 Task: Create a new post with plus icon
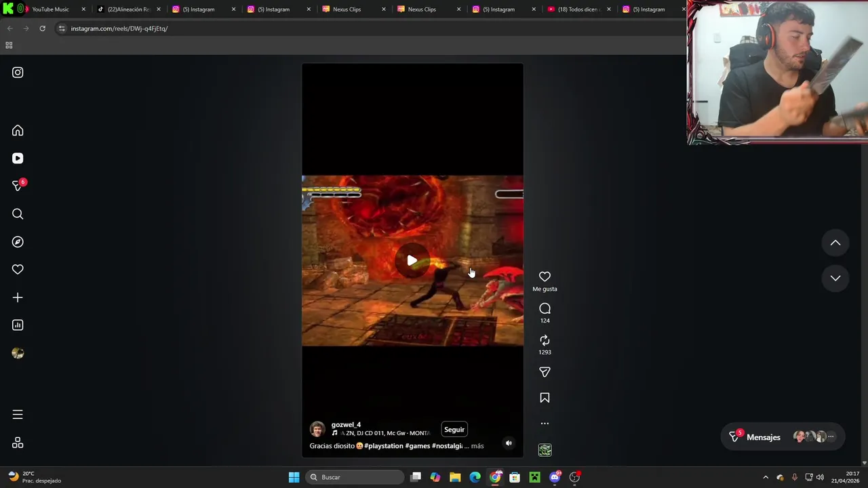click(x=18, y=298)
